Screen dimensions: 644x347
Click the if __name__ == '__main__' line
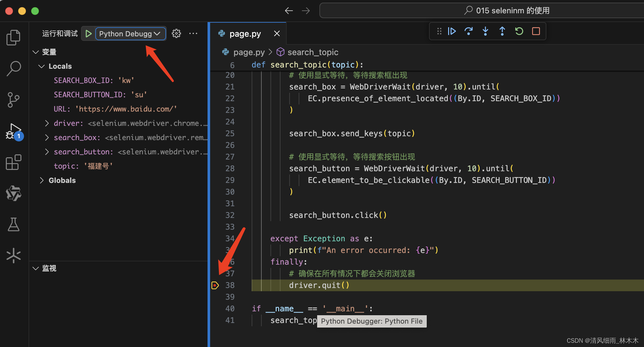point(312,309)
